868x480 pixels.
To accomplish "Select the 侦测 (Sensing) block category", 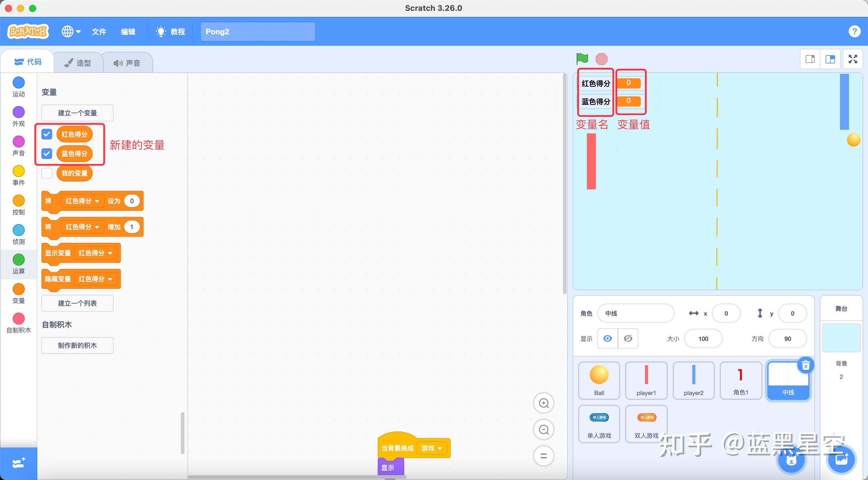I will [x=18, y=232].
